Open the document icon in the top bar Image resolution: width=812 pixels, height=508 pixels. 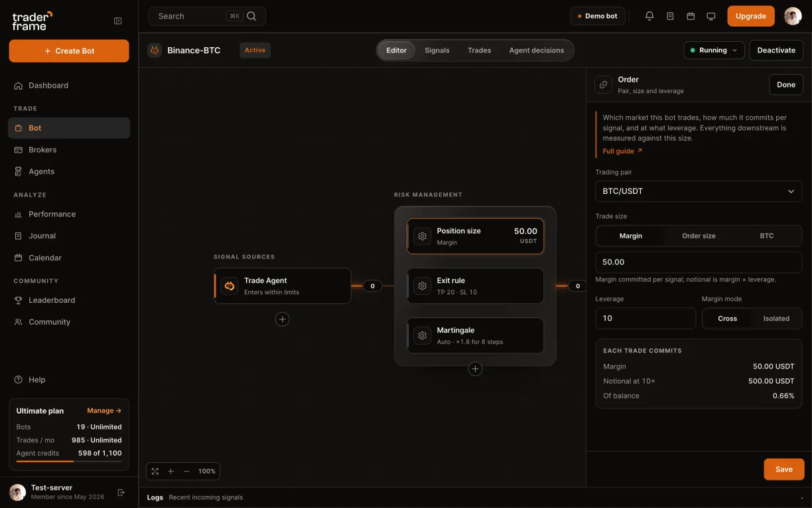(x=670, y=16)
